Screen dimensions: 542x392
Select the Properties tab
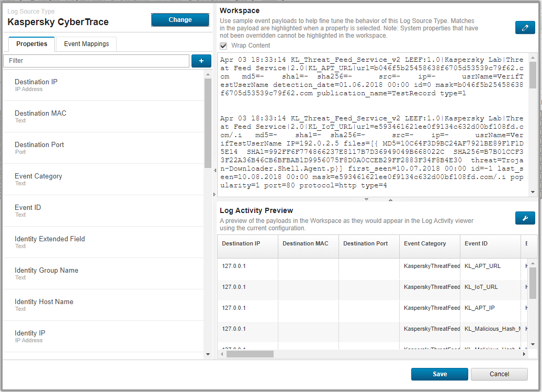click(31, 44)
